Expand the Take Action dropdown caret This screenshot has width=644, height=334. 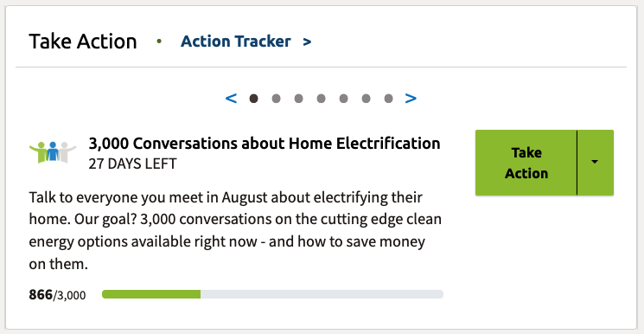(x=595, y=163)
